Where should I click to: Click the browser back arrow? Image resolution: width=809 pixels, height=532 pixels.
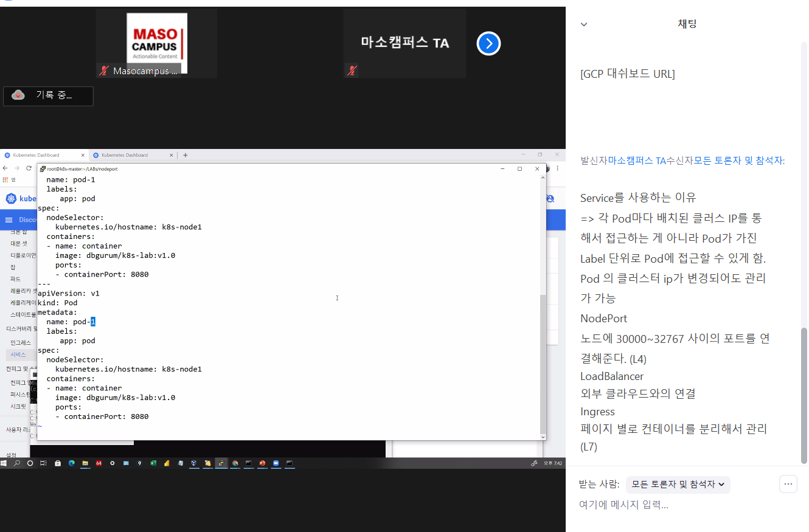[x=5, y=168]
